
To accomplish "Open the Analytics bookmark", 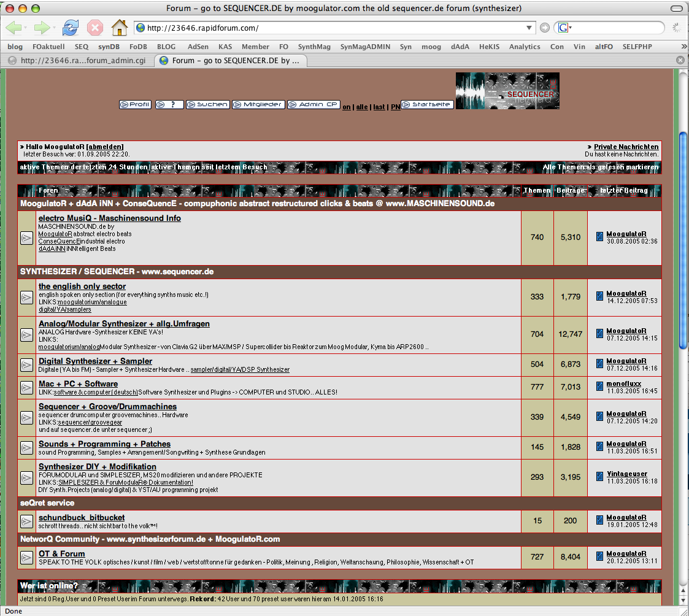I will tap(525, 47).
